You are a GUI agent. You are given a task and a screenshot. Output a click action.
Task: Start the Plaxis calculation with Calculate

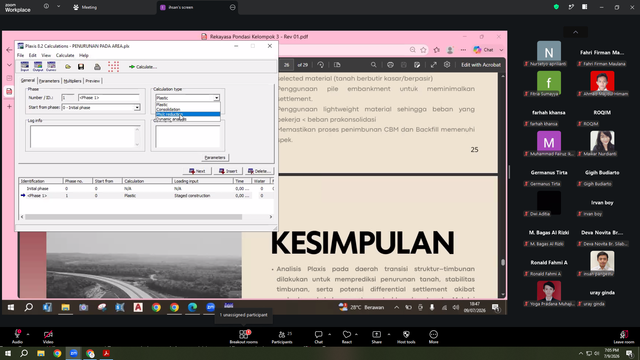pos(143,67)
